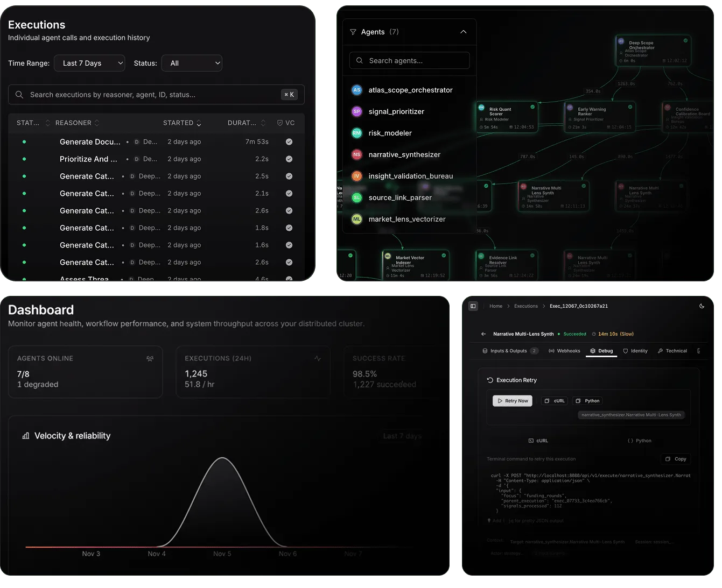Click Early Warning Ranker graph node
The image size is (722, 588).
click(599, 117)
